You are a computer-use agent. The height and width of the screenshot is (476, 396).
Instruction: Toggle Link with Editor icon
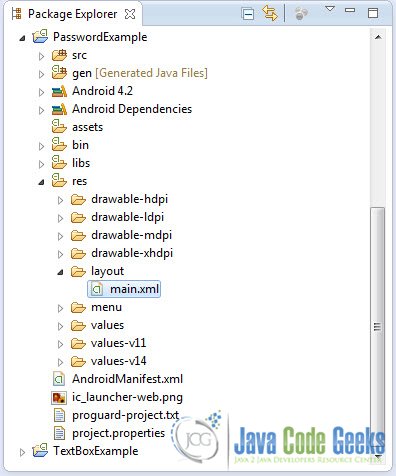point(270,14)
